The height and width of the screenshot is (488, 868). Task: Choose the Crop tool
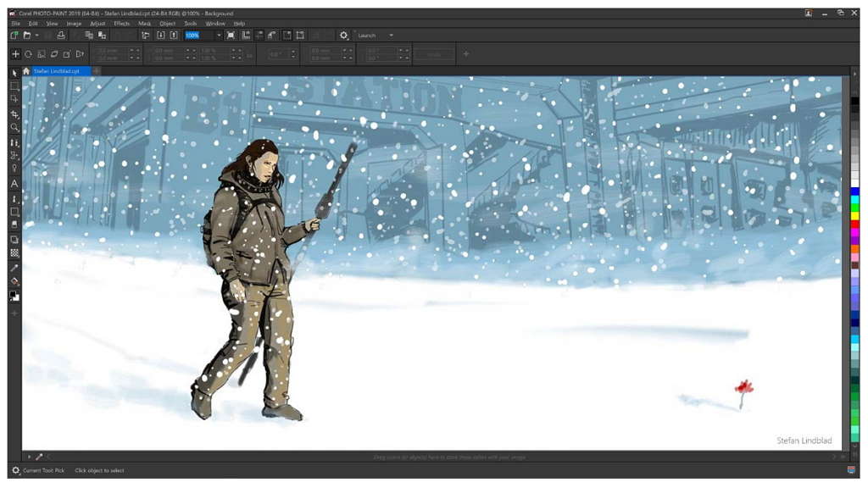tap(14, 114)
